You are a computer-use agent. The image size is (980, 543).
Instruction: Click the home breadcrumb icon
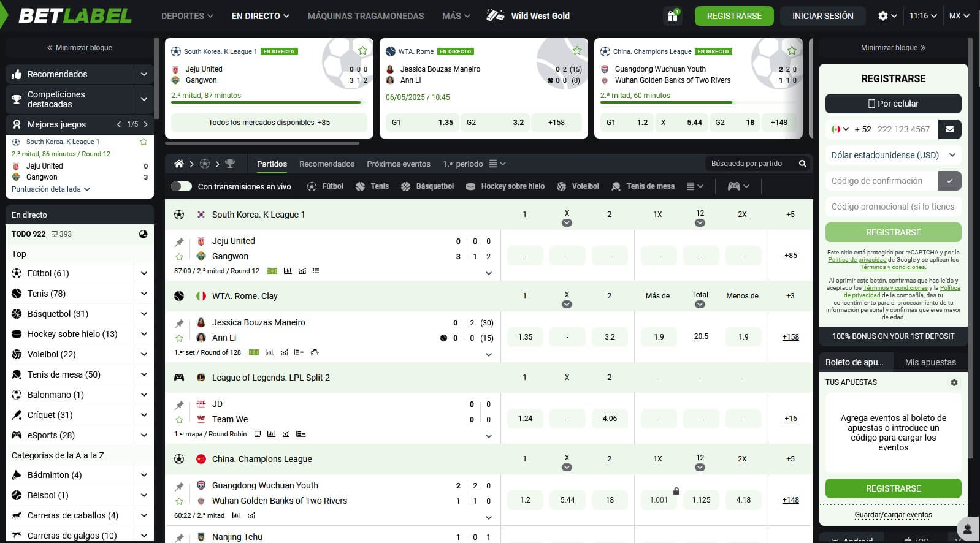tap(179, 164)
